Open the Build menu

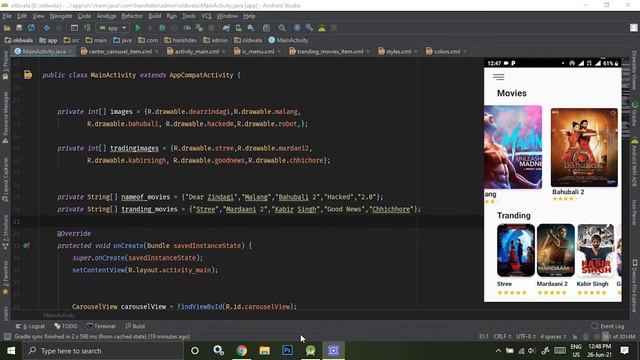tap(154, 16)
